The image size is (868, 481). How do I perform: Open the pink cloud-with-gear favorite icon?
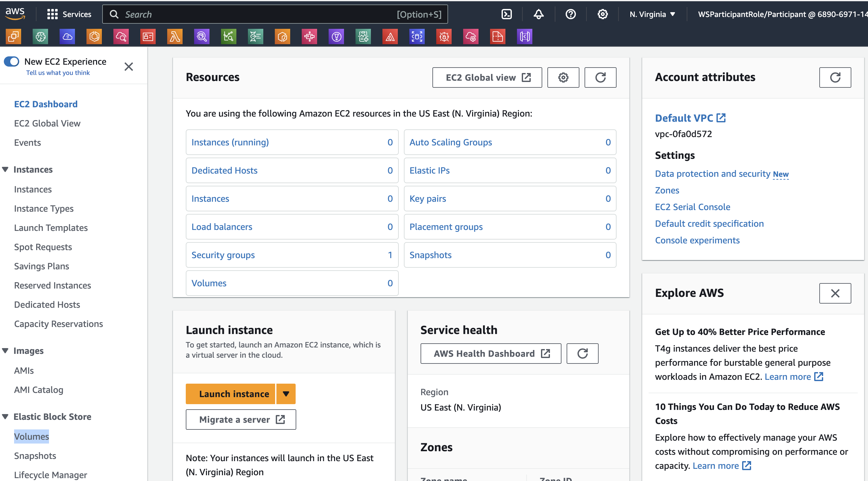pos(471,37)
